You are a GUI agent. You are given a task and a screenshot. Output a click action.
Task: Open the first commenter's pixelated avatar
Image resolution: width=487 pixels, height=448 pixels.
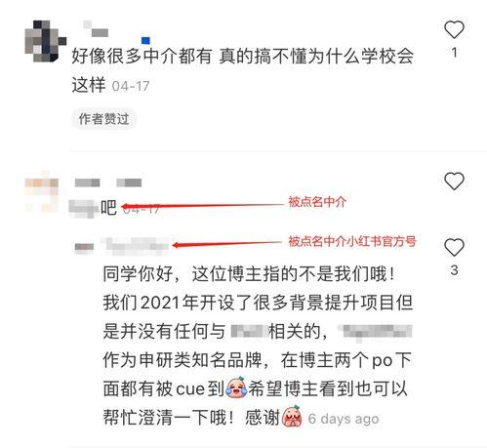pyautogui.click(x=46, y=41)
